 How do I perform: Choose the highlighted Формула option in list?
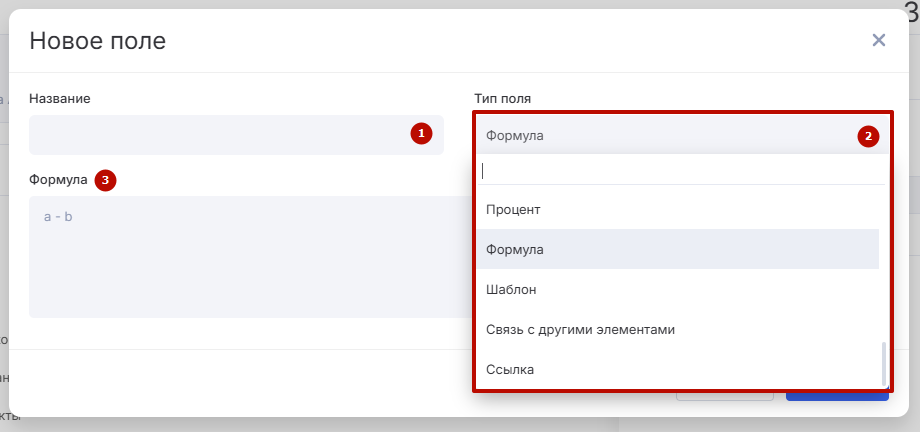pyautogui.click(x=678, y=249)
